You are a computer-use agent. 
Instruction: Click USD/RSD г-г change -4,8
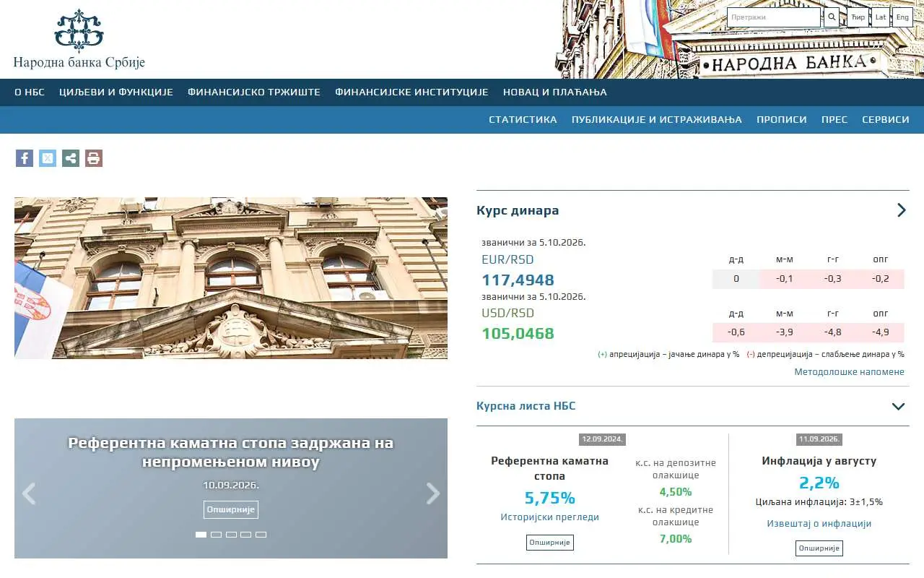(x=832, y=332)
